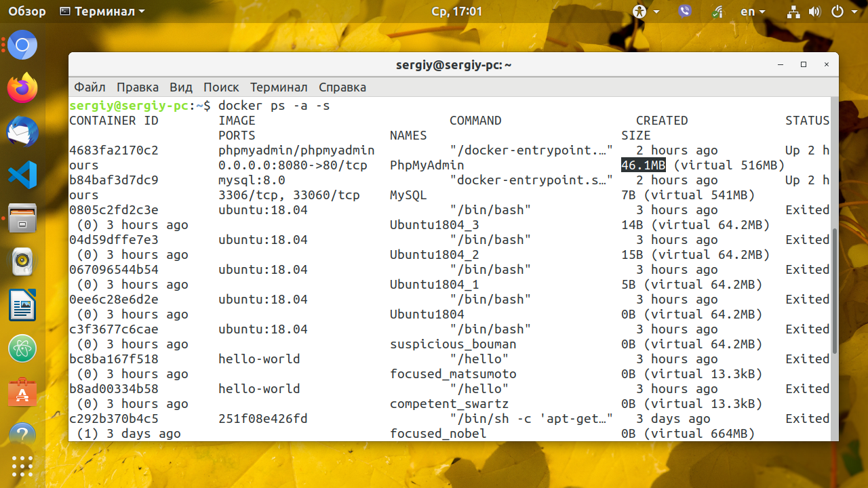The image size is (868, 488).
Task: Click the Viber tray icon
Action: tap(684, 12)
